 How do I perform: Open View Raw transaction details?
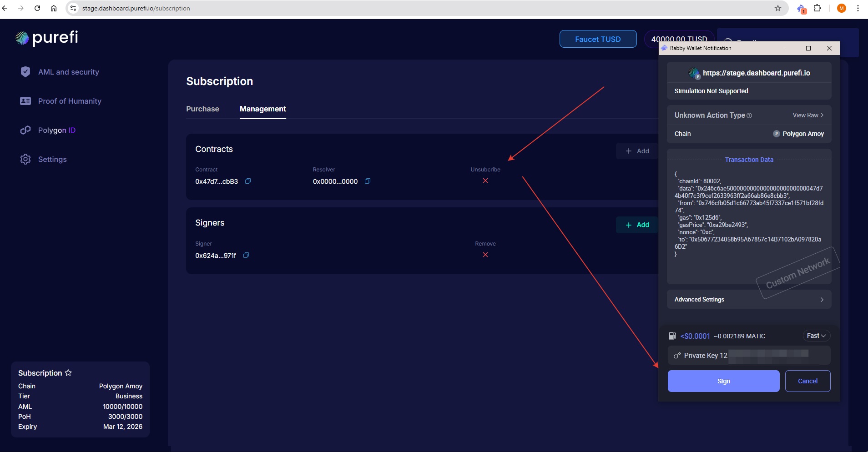click(x=808, y=115)
